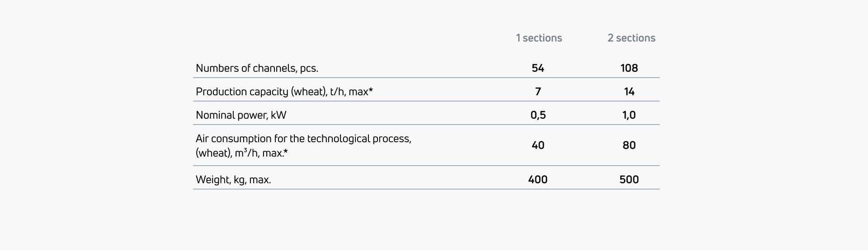Select "Air consumption for the technological process" text
The height and width of the screenshot is (250, 868).
(303, 139)
